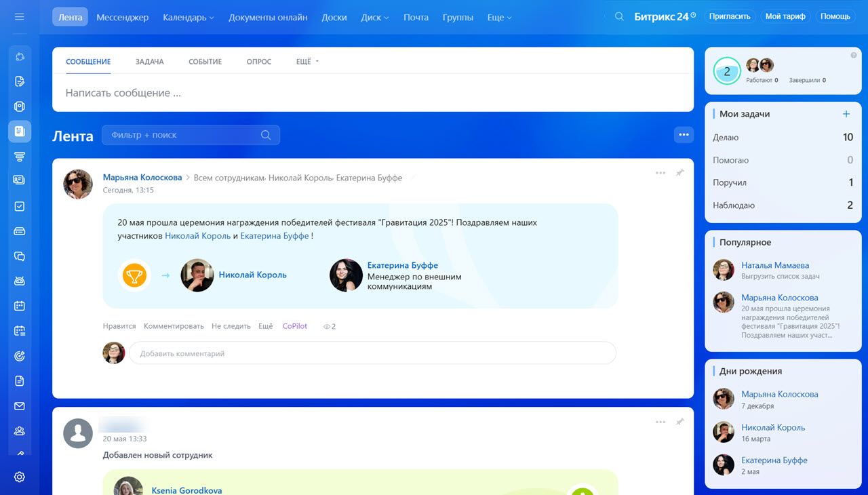The width and height of the screenshot is (868, 495).
Task: Open the Делаю tasks counter row
Action: 783,138
